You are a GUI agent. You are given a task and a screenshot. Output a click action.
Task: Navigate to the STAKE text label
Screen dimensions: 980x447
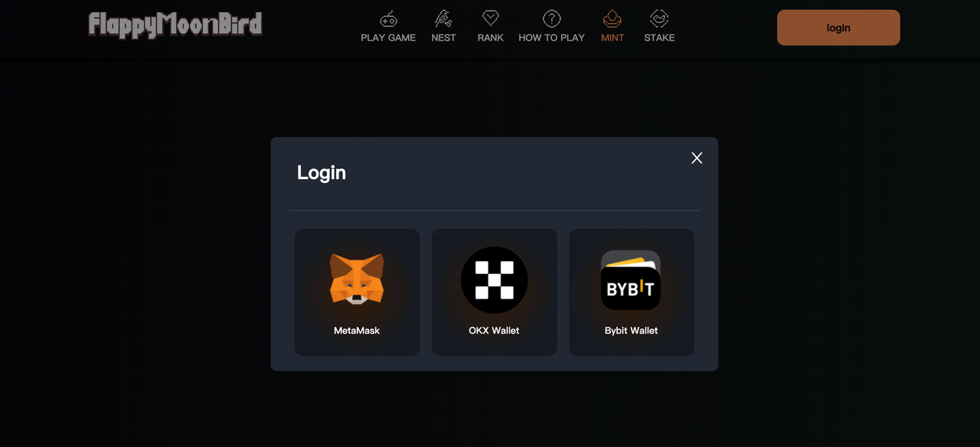(659, 38)
